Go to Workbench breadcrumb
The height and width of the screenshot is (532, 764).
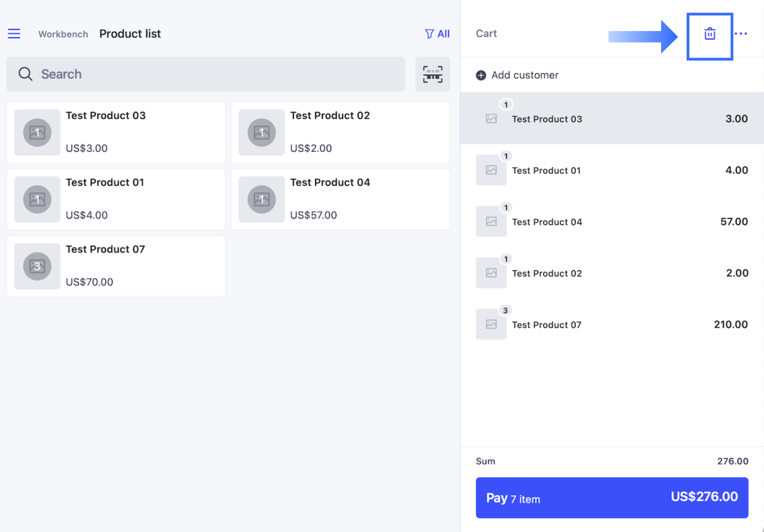coord(63,34)
